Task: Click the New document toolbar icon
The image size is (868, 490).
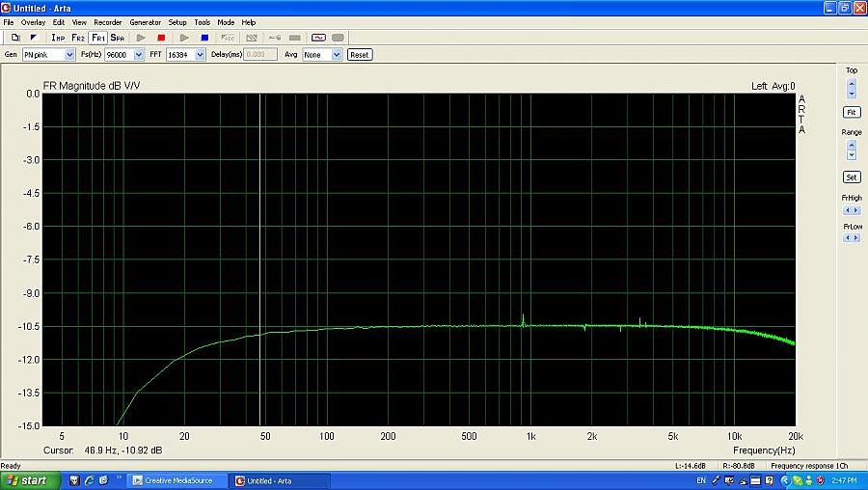Action: tap(15, 38)
